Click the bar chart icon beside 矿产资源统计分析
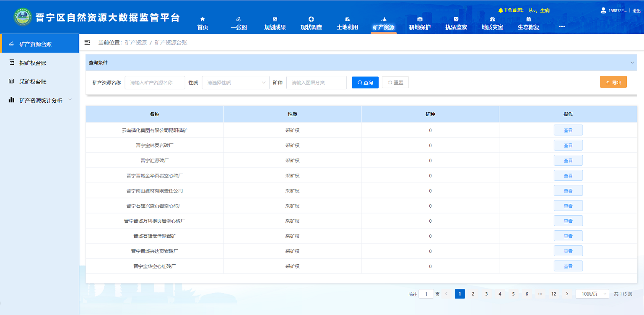Screen dimensions: 644x315 12,100
